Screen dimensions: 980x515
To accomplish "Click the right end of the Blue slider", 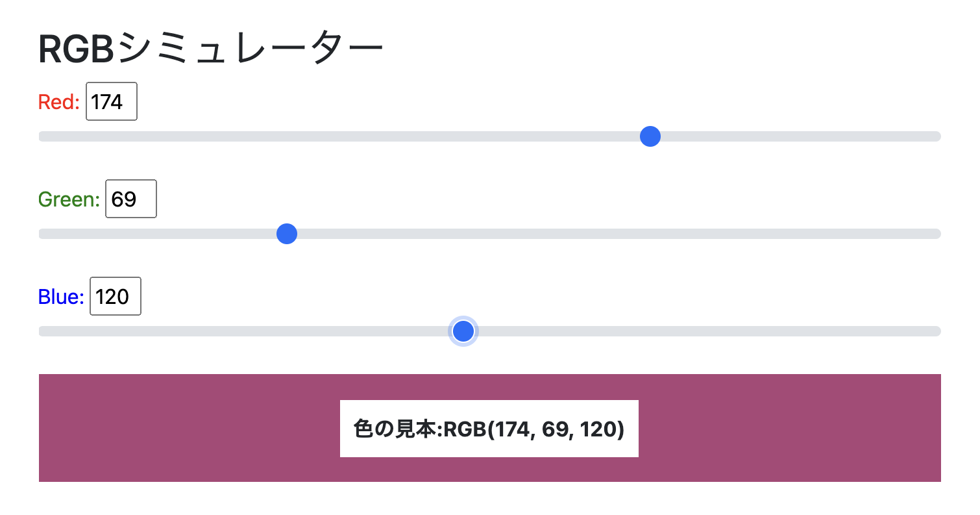I will 936,331.
